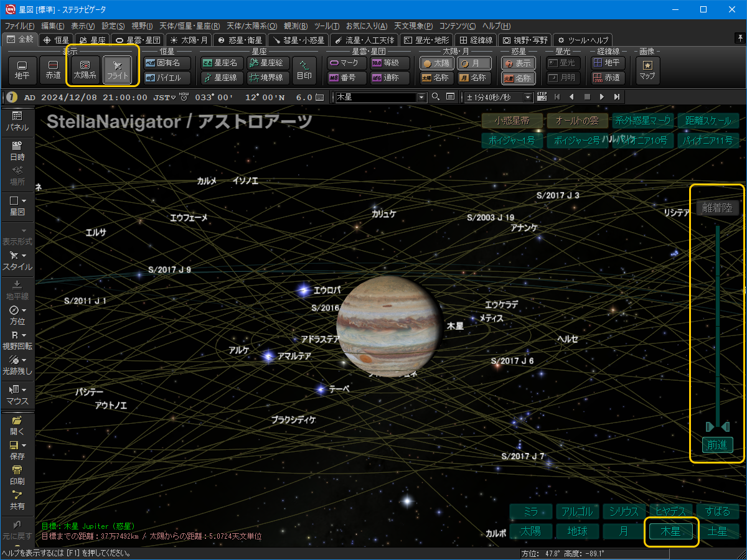Toggle the 地平 horizon display button in 表示 group
The width and height of the screenshot is (747, 560).
[x=22, y=70]
